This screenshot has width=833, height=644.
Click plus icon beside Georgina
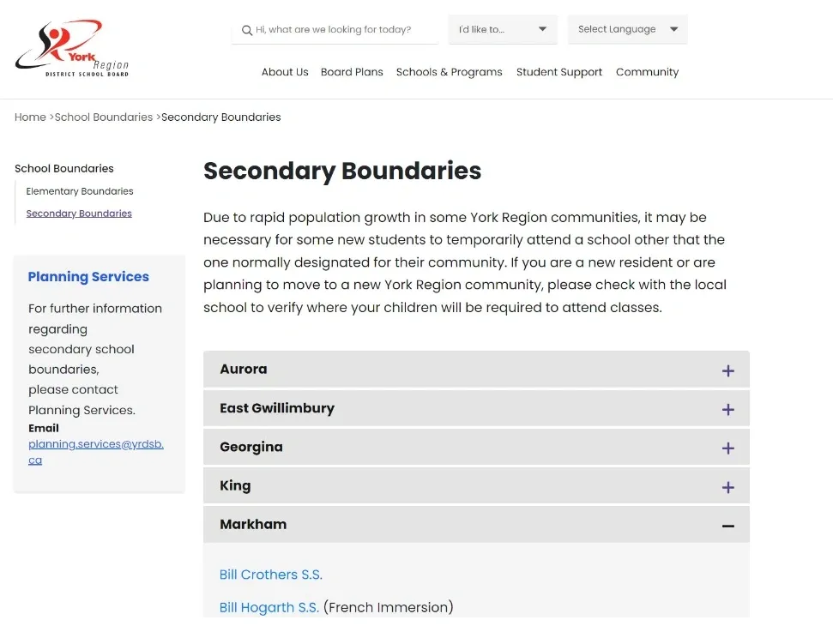(727, 448)
